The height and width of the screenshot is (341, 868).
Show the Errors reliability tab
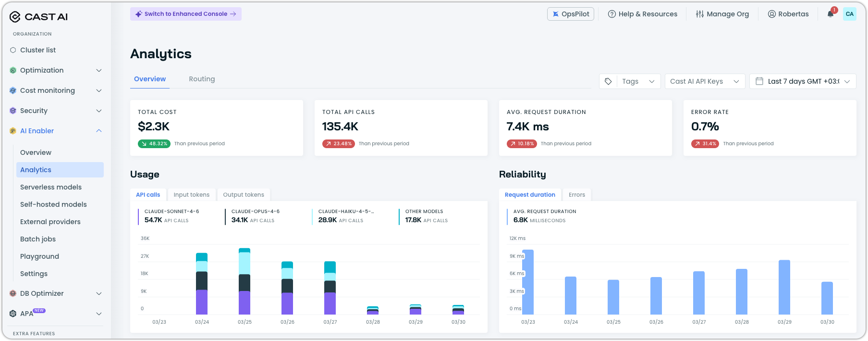pyautogui.click(x=577, y=195)
